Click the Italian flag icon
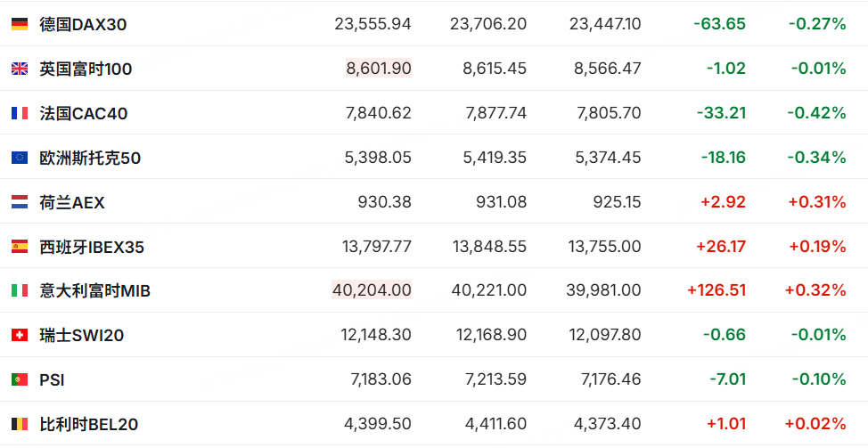868x448 pixels. [20, 290]
